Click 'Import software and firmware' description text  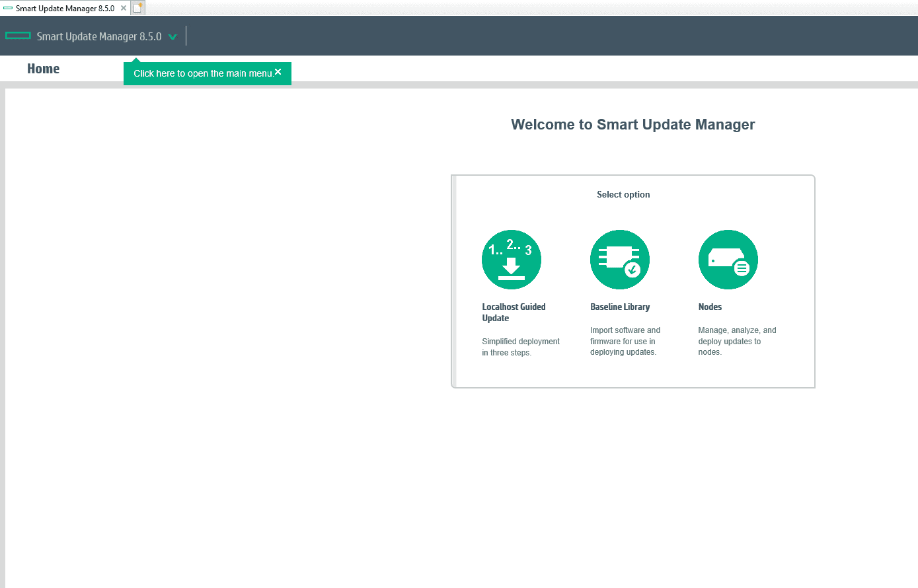click(x=625, y=341)
